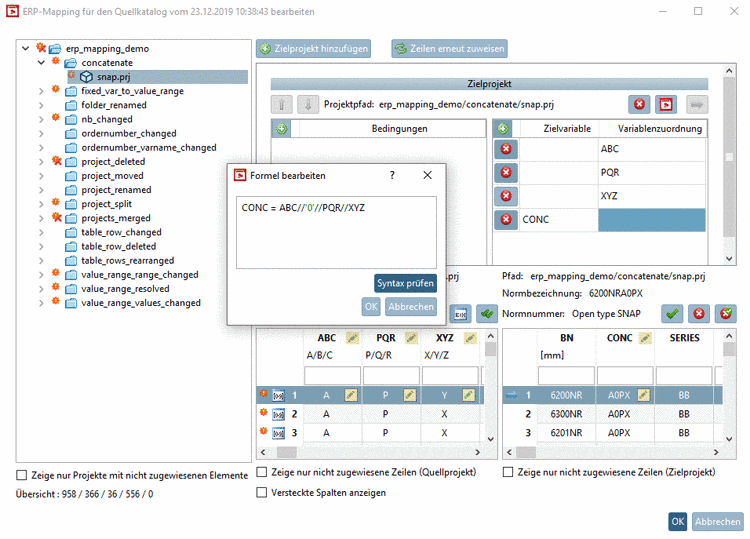The height and width of the screenshot is (539, 750).
Task: Click the EIN icon in source toolbar
Action: coord(460,314)
